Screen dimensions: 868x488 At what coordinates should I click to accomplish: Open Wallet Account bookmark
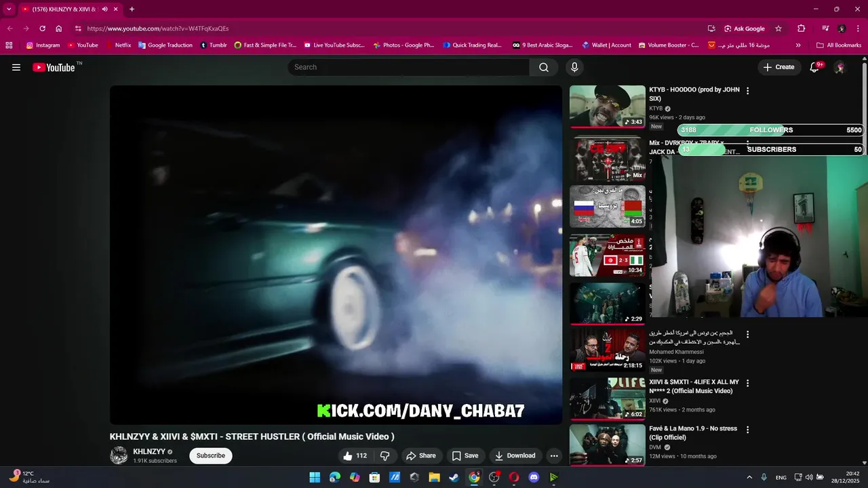coord(606,45)
